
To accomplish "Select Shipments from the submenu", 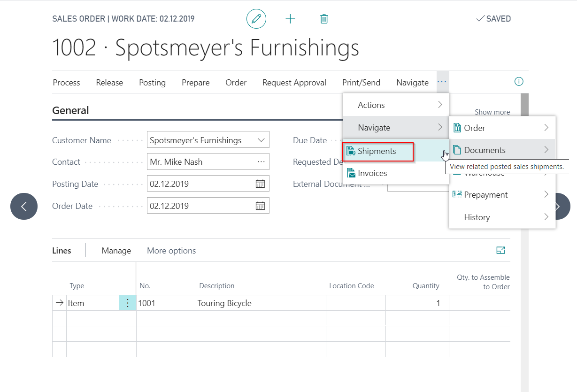I will coord(396,151).
